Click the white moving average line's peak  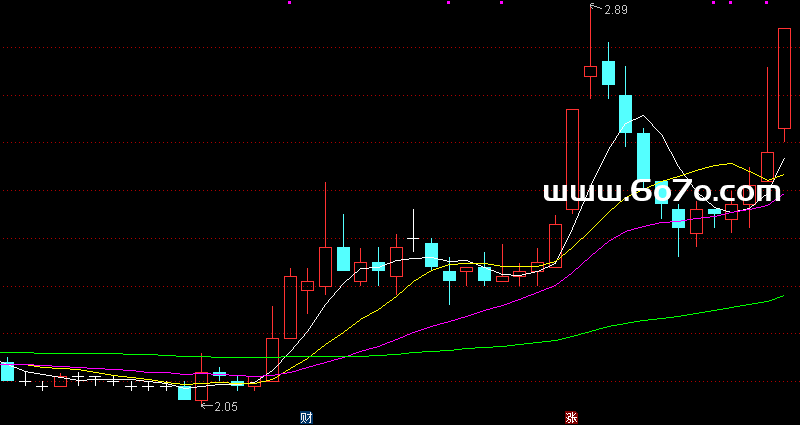click(643, 117)
